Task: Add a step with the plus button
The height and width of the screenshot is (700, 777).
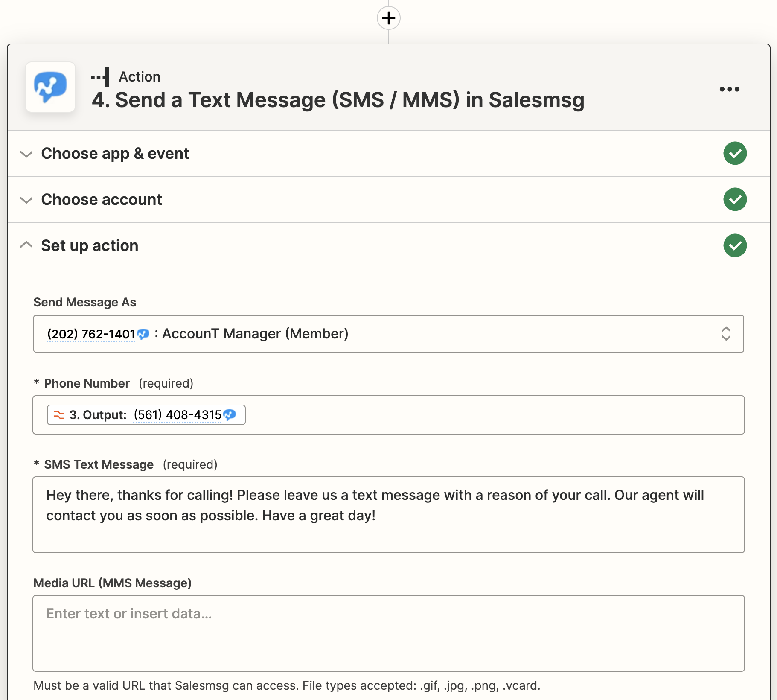Action: point(388,18)
